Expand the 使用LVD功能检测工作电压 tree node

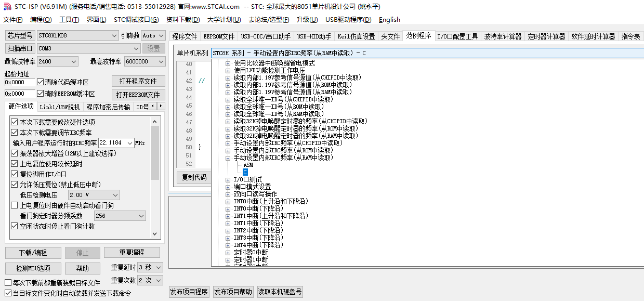[228, 70]
